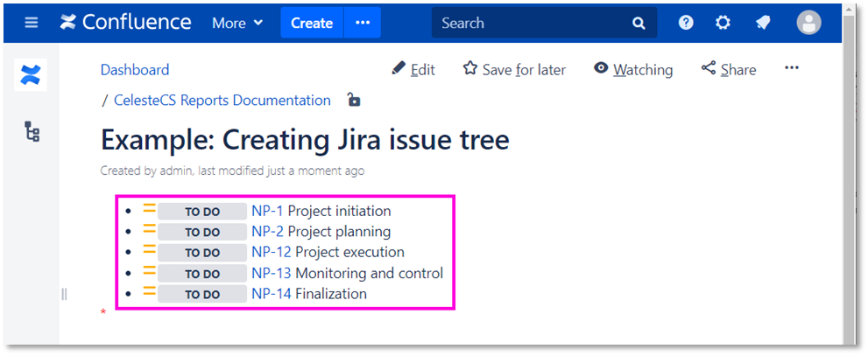
Task: Open issue NP-1 link
Action: (267, 211)
